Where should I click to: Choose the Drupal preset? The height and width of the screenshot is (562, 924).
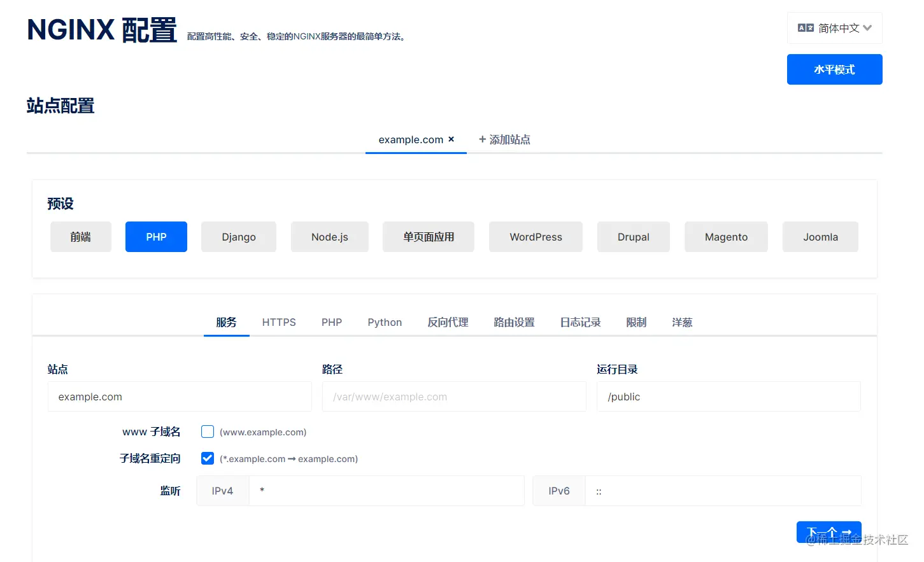pos(634,237)
